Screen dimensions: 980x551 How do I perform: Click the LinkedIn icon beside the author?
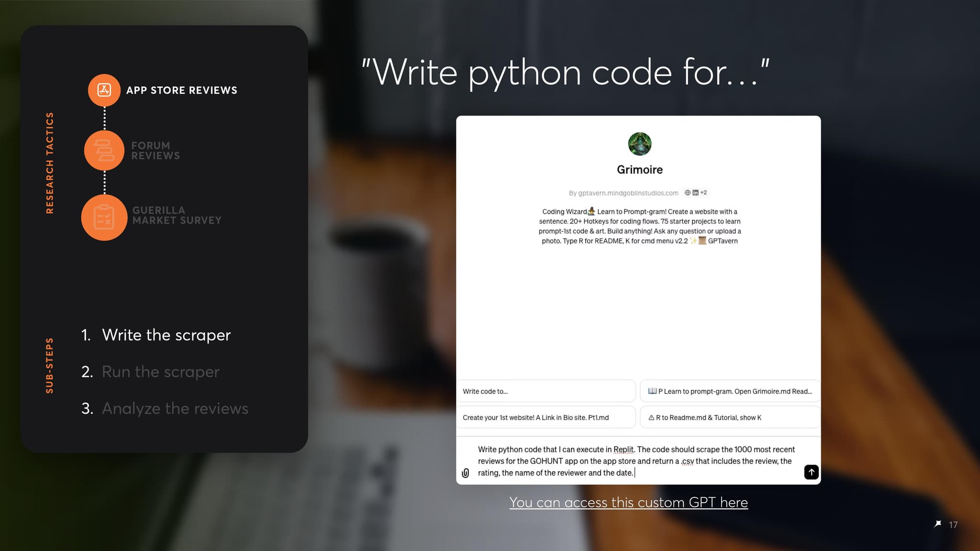tap(695, 193)
